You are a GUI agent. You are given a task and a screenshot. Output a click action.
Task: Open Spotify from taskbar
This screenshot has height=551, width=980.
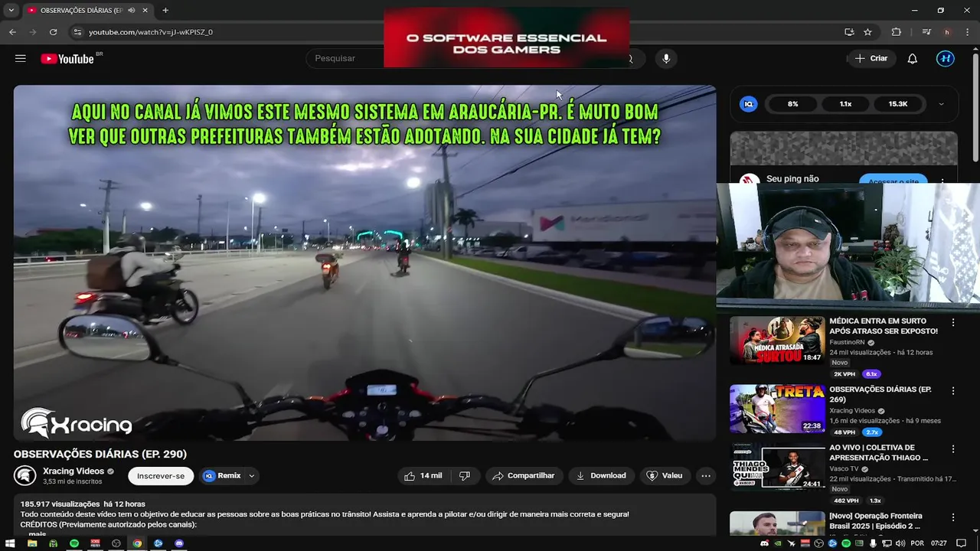[74, 543]
